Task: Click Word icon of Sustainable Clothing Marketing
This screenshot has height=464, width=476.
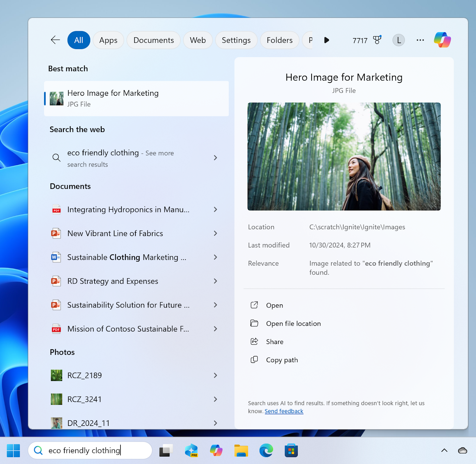Action: (56, 257)
